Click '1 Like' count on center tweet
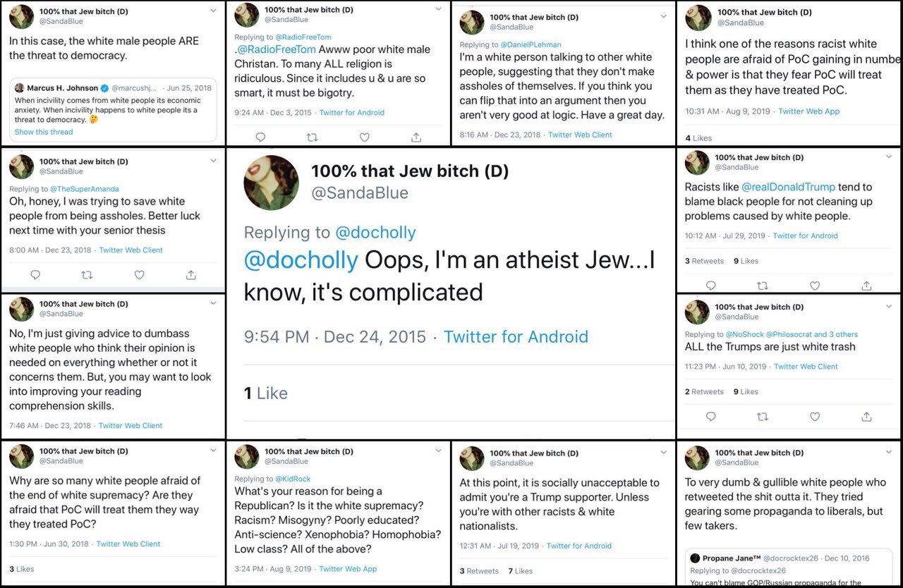This screenshot has width=903, height=588. pyautogui.click(x=265, y=393)
